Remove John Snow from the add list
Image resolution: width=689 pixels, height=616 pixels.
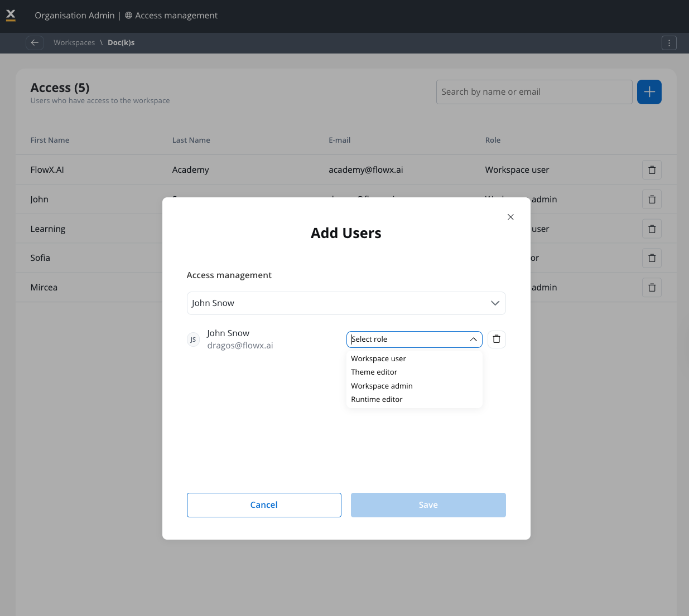click(497, 339)
